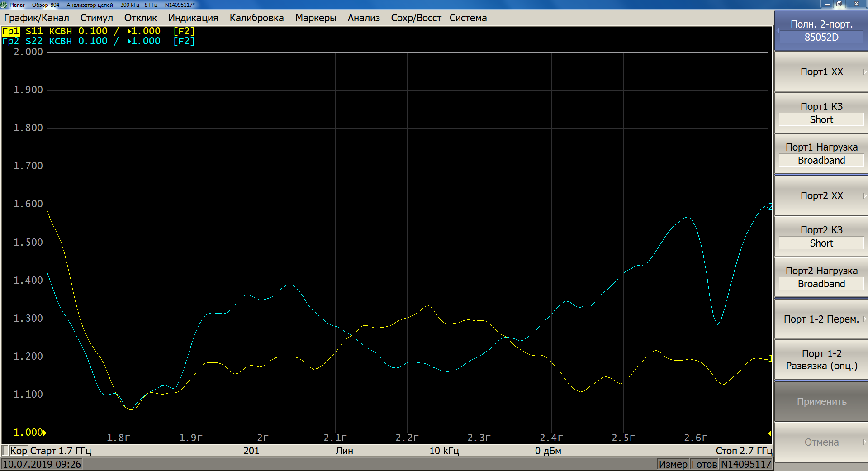
Task: Click the Отмена cancel button
Action: click(x=821, y=442)
